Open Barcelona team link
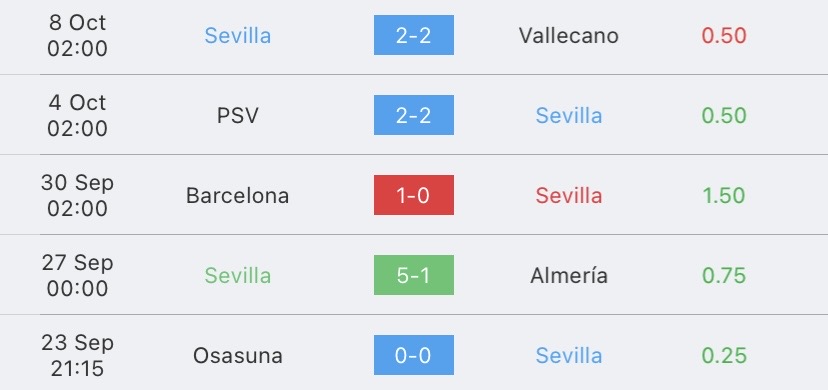 pos(238,196)
